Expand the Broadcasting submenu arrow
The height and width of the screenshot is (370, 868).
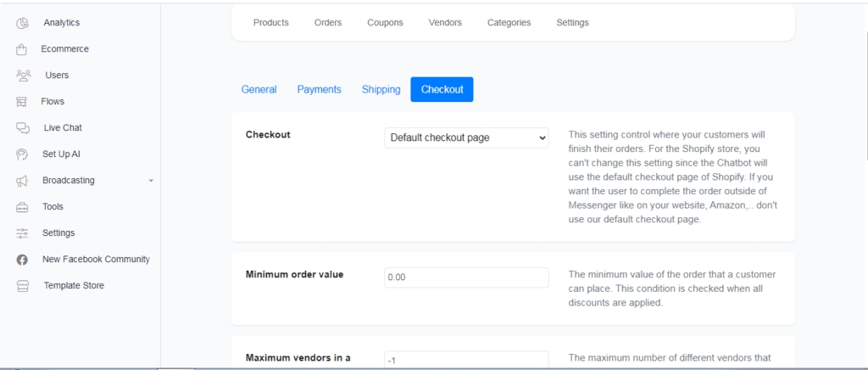(151, 181)
